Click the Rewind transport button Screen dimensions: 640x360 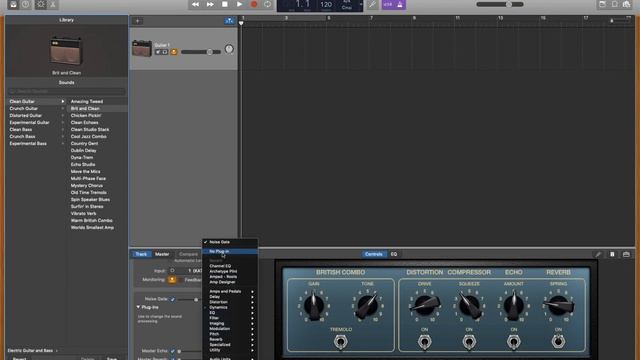coord(195,4)
